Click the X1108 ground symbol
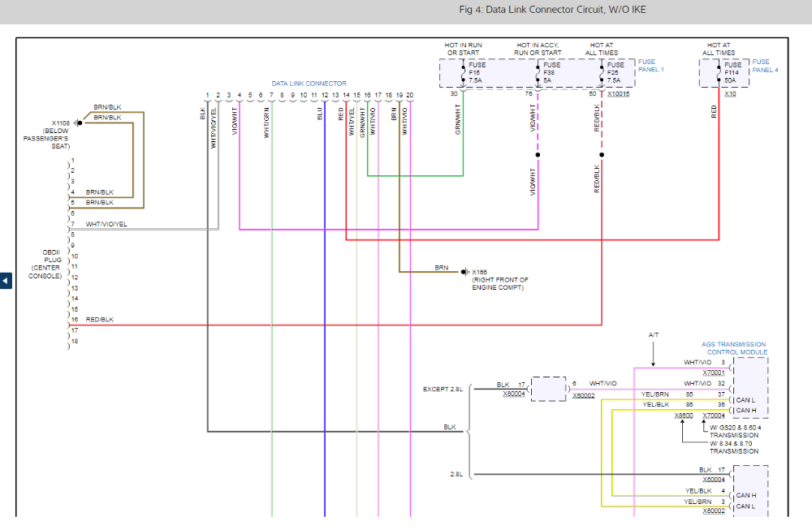 coord(76,123)
